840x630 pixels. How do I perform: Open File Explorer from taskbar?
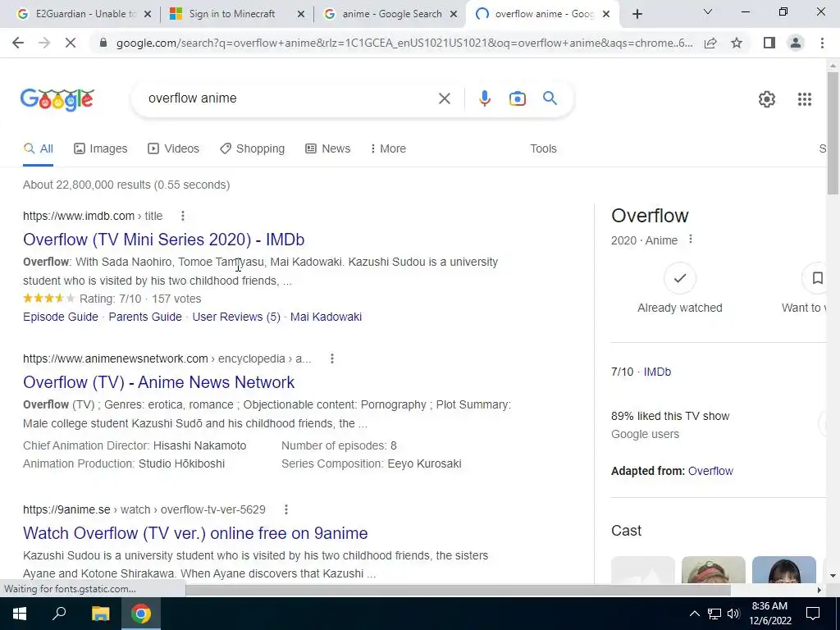(100, 614)
